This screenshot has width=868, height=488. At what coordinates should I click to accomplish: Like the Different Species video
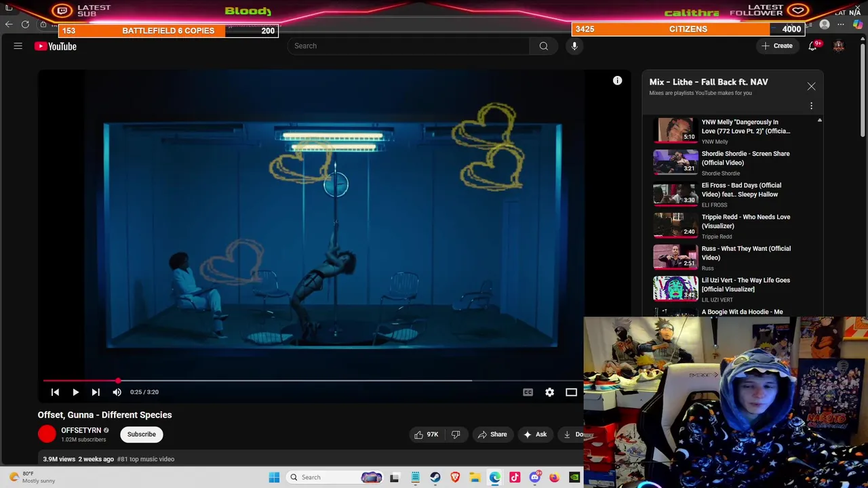(427, 434)
